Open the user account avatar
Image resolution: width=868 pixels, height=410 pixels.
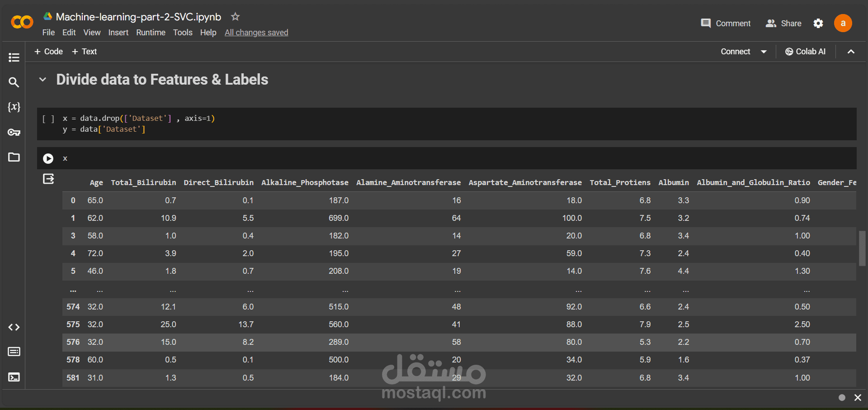click(x=843, y=23)
